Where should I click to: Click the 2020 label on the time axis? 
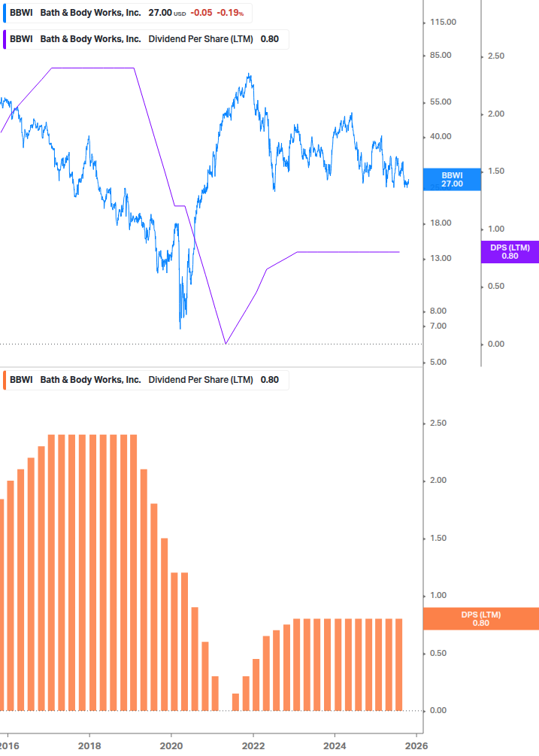pyautogui.click(x=171, y=745)
